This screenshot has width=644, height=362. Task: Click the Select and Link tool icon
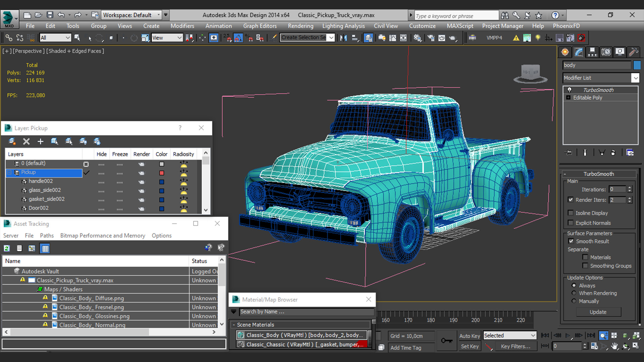click(x=9, y=38)
